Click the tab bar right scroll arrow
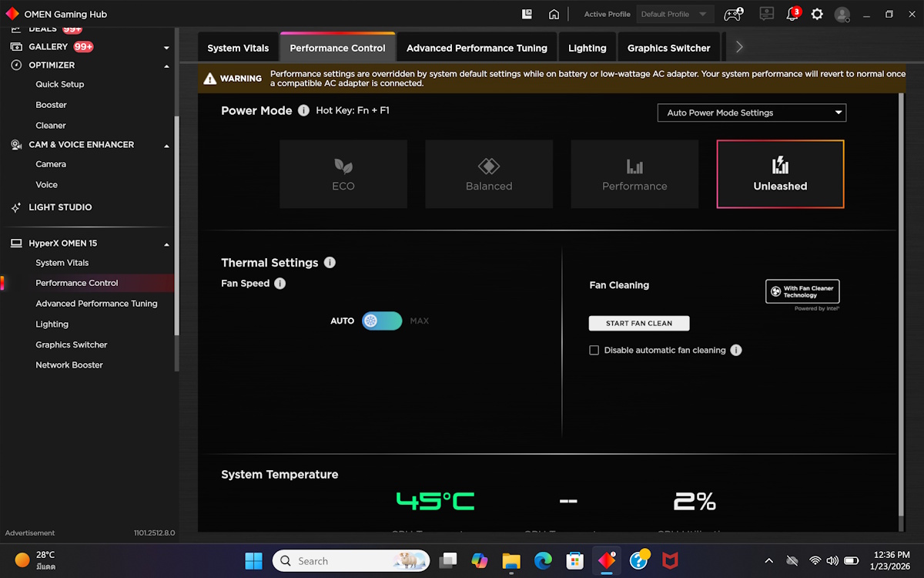Image resolution: width=924 pixels, height=578 pixels. click(x=739, y=47)
